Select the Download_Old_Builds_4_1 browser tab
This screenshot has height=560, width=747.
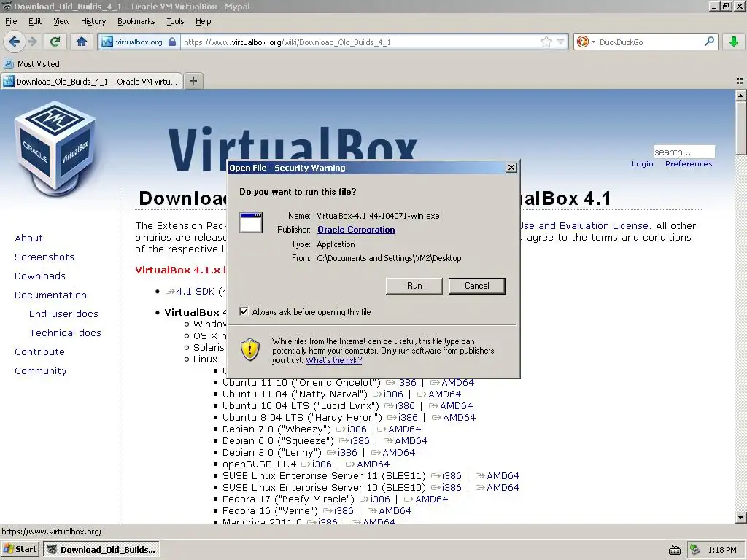[x=91, y=81]
